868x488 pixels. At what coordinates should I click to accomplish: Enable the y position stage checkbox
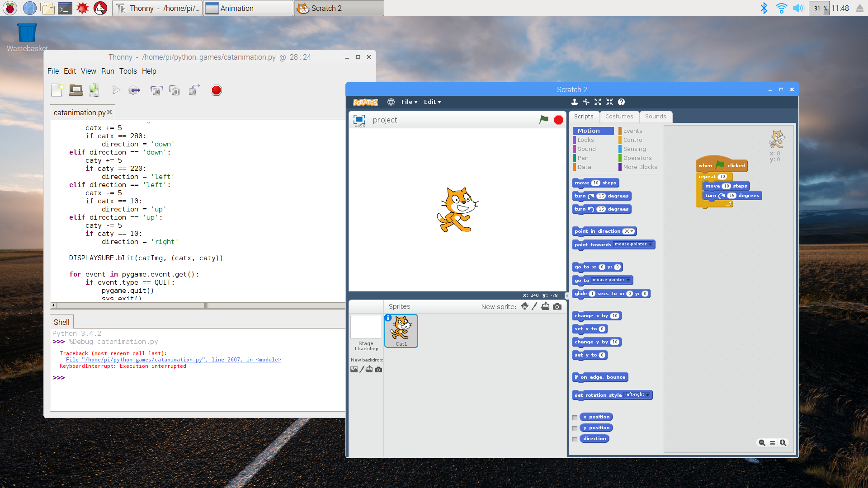point(575,428)
